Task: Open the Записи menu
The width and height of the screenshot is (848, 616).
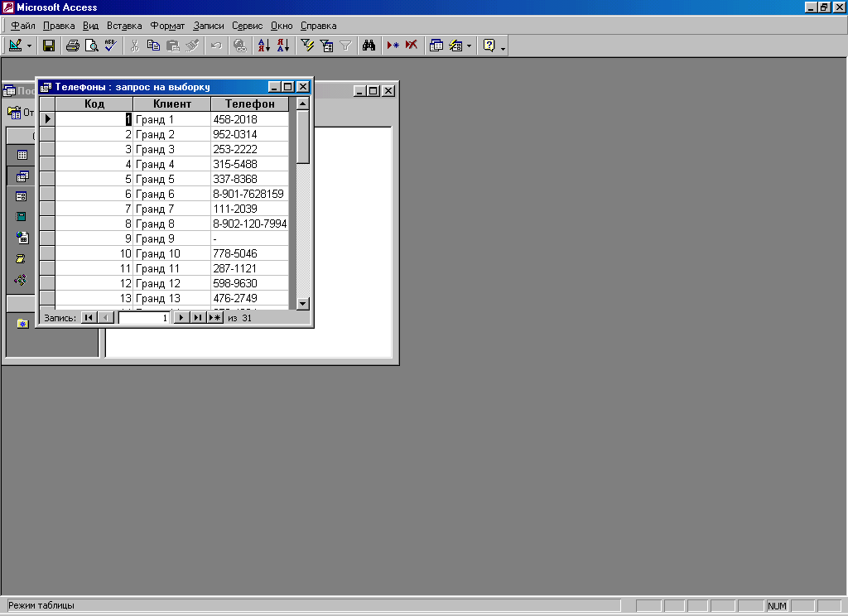Action: click(x=209, y=26)
